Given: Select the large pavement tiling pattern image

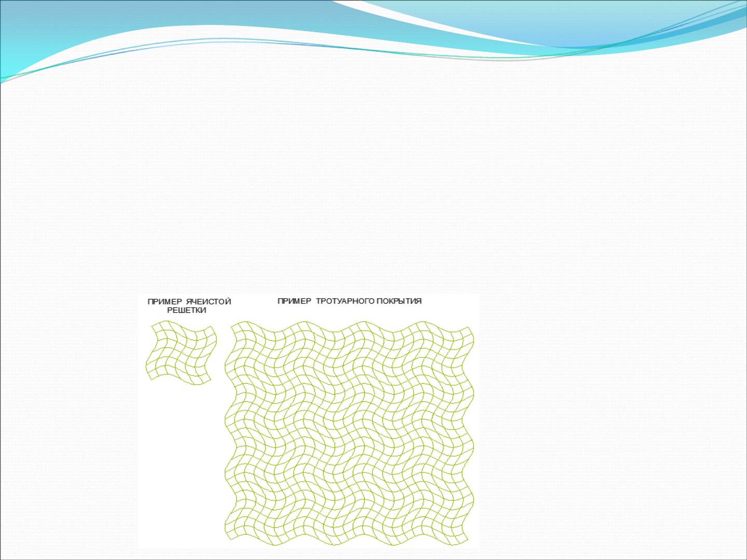Looking at the screenshot, I should (350, 433).
